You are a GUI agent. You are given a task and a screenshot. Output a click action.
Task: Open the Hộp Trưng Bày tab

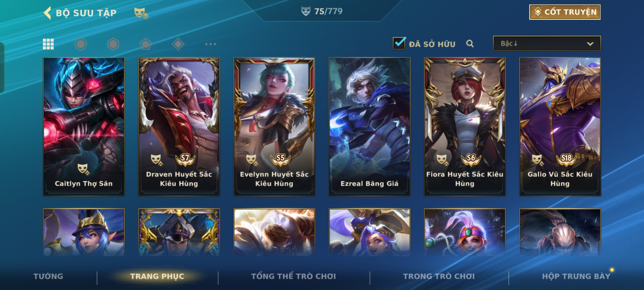pyautogui.click(x=576, y=276)
